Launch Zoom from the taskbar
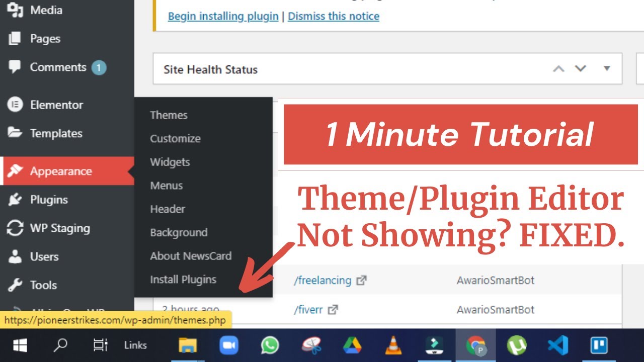Viewport: 644px width, 362px height. (229, 345)
